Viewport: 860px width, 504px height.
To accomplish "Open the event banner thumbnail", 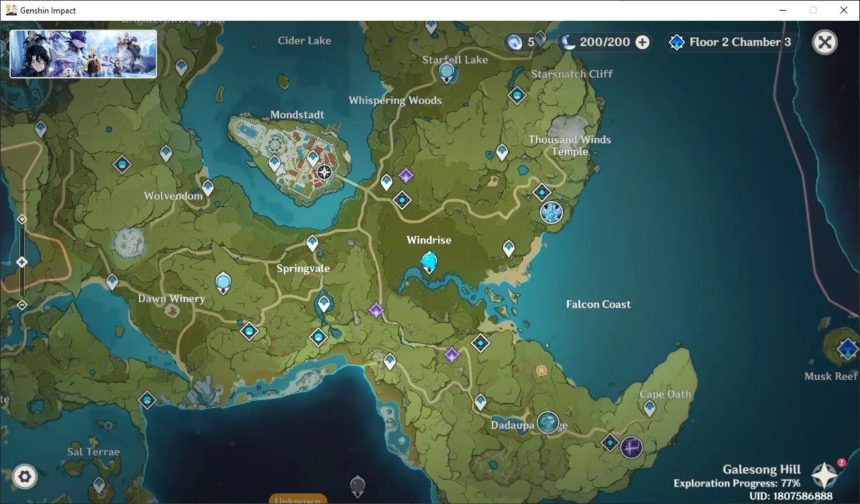I will [x=83, y=54].
